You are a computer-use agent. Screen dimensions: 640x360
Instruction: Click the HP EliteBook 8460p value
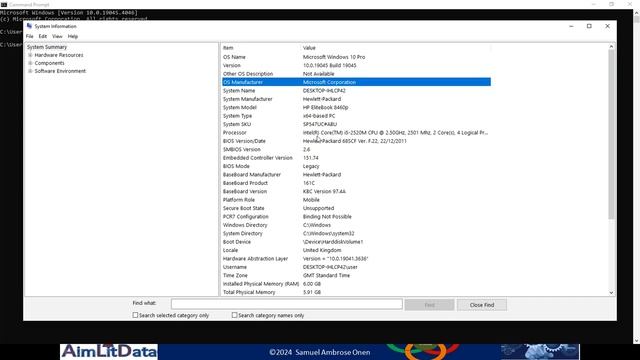325,107
